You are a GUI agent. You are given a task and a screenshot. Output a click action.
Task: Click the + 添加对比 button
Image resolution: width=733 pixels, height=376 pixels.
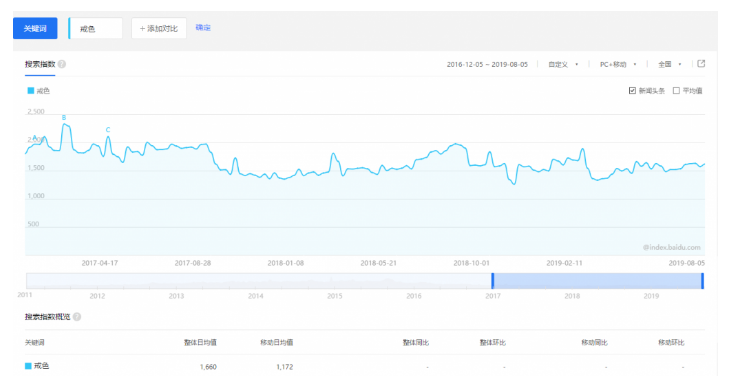coord(159,29)
